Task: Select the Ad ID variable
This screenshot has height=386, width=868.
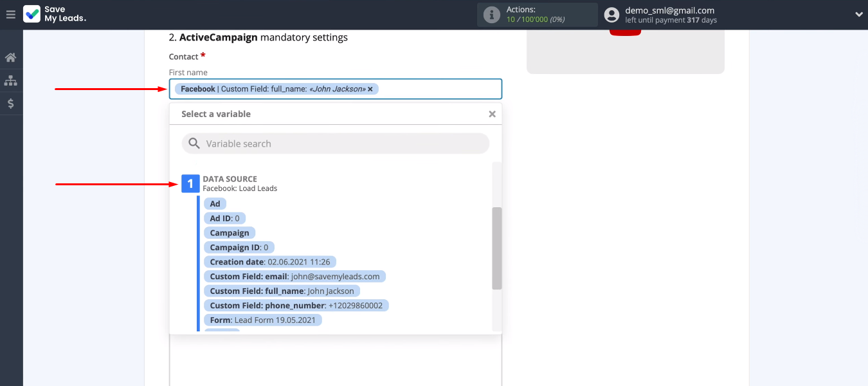Action: [224, 218]
